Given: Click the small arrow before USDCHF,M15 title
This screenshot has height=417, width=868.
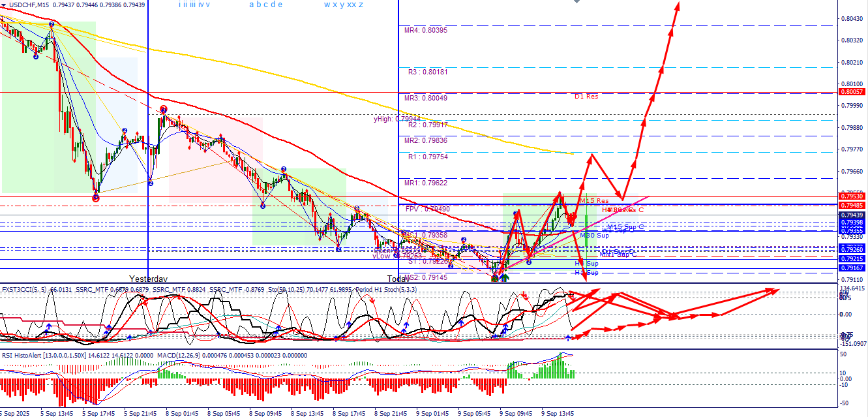Looking at the screenshot, I should 5,5.
